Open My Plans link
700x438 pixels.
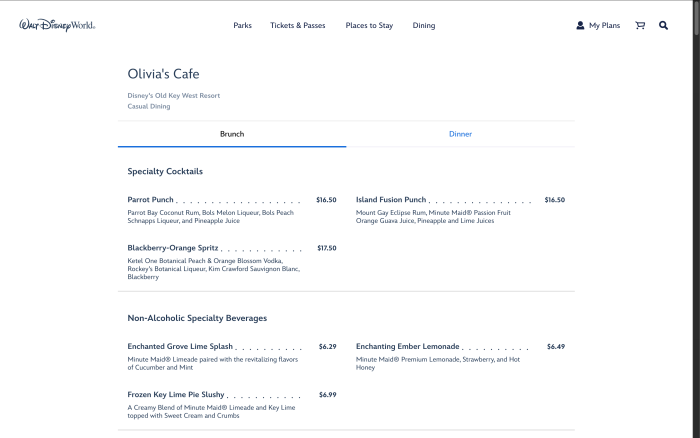pyautogui.click(x=604, y=25)
